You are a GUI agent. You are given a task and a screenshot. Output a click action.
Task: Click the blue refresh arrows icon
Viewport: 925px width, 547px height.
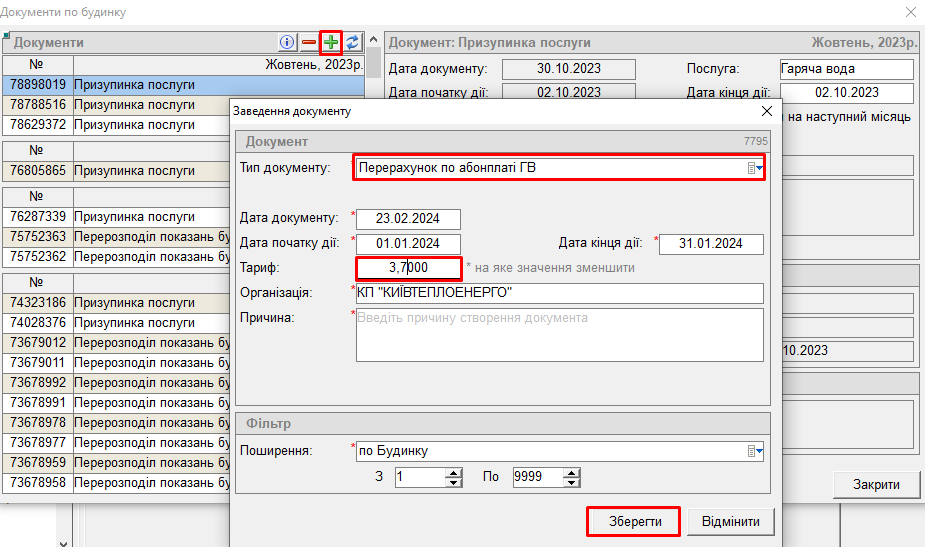pyautogui.click(x=352, y=43)
